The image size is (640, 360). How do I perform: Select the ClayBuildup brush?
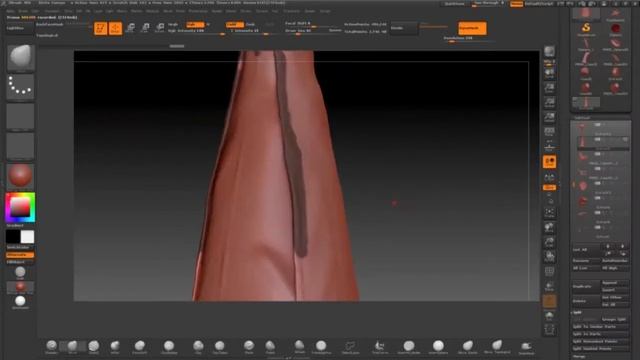pos(169,347)
